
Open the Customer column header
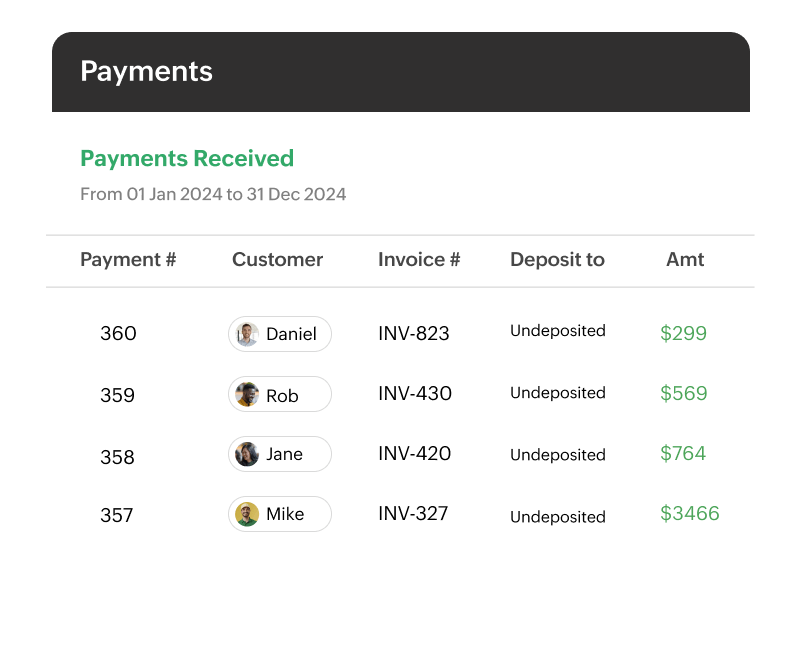coord(277,259)
